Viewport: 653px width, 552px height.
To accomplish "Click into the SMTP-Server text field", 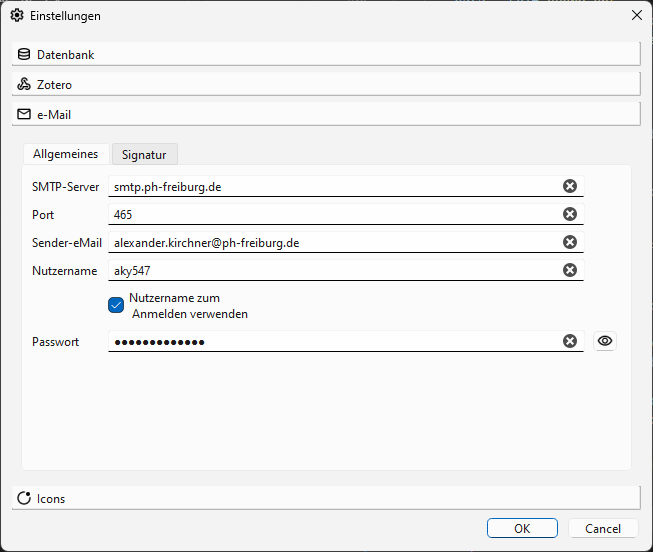I will click(330, 186).
